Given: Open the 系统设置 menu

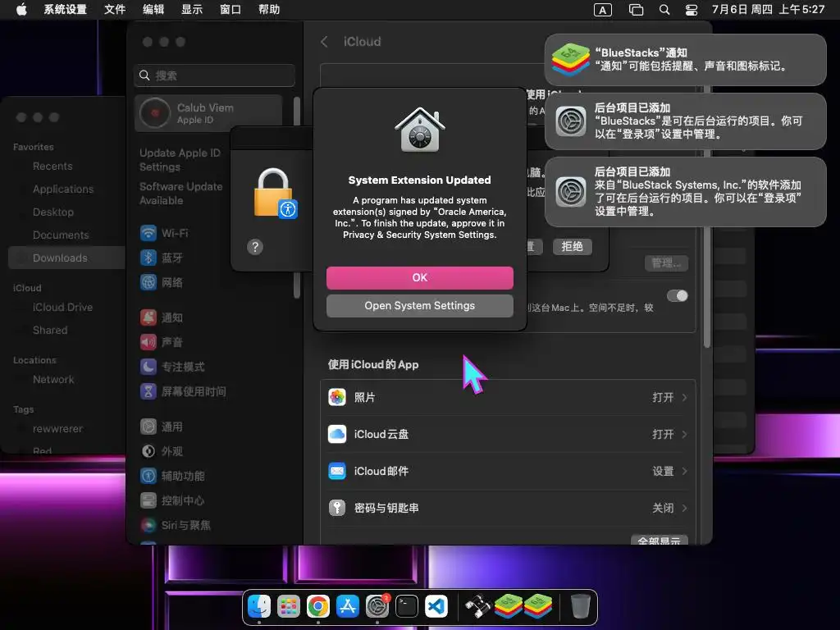Looking at the screenshot, I should pos(65,10).
